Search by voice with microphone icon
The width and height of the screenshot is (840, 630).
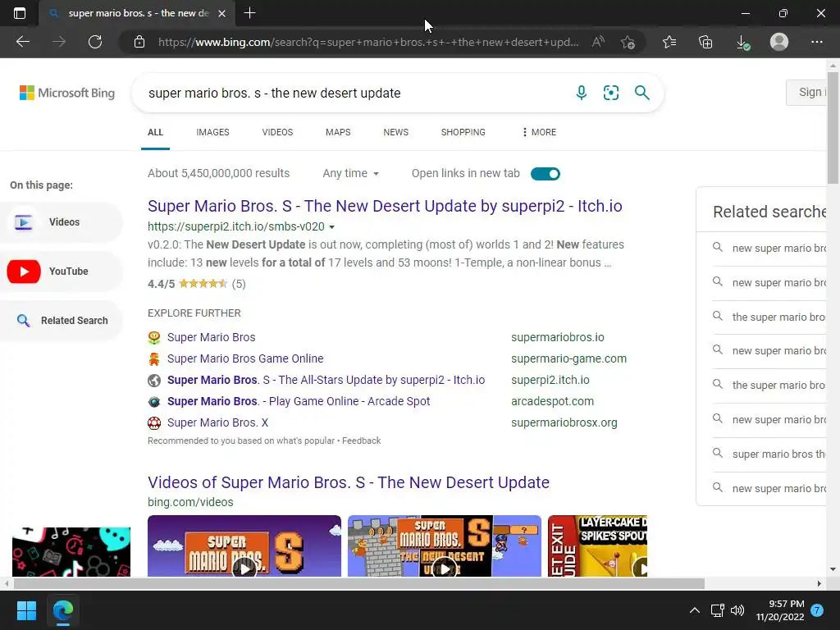(x=582, y=93)
